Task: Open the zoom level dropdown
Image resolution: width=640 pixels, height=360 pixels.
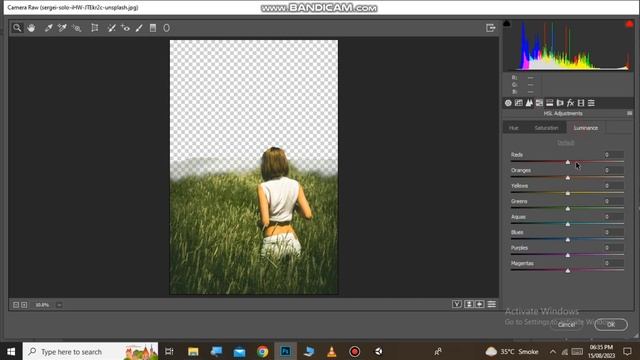Action: pyautogui.click(x=59, y=305)
